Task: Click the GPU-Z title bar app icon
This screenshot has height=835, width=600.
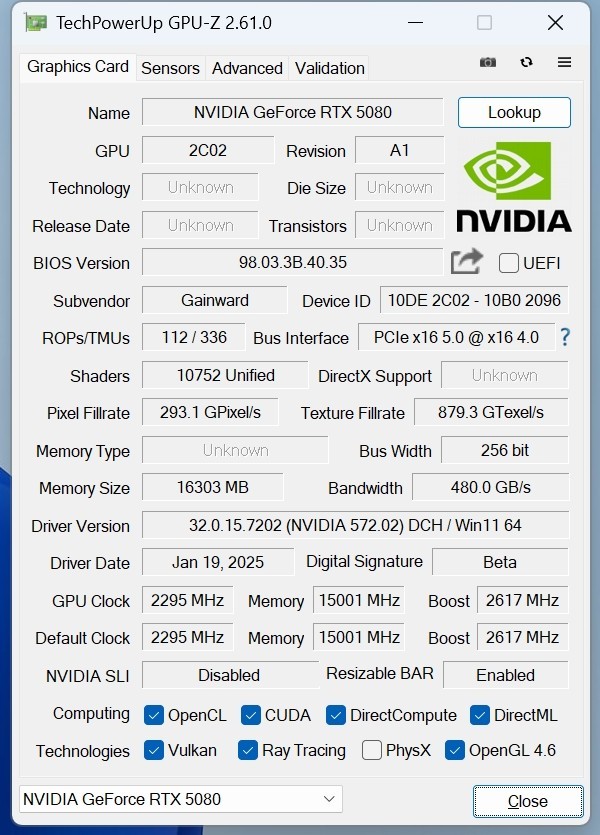Action: (36, 22)
